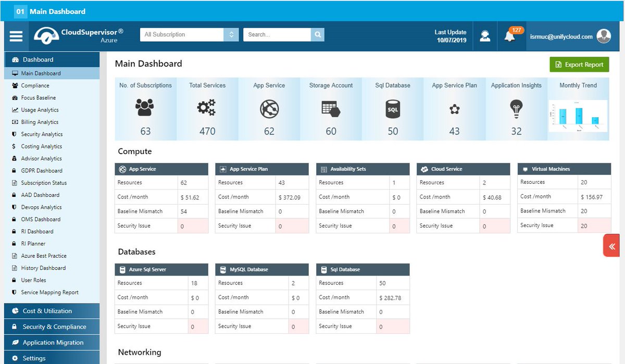Screen dimensions: 625x364
Task: Click the Virtual Machines card header
Action: [564, 169]
